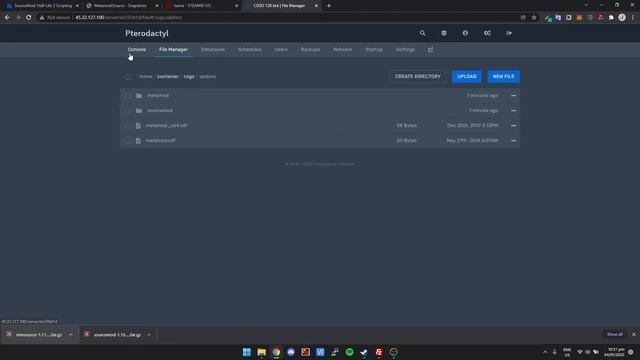Open the options menu for sourcemod folder
Viewport: 640px width, 360px height.
[513, 111]
